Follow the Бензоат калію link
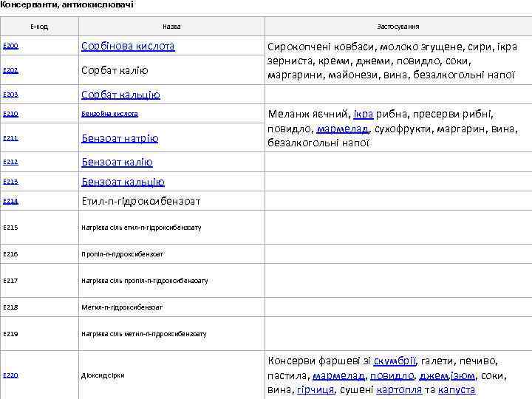 pyautogui.click(x=117, y=162)
